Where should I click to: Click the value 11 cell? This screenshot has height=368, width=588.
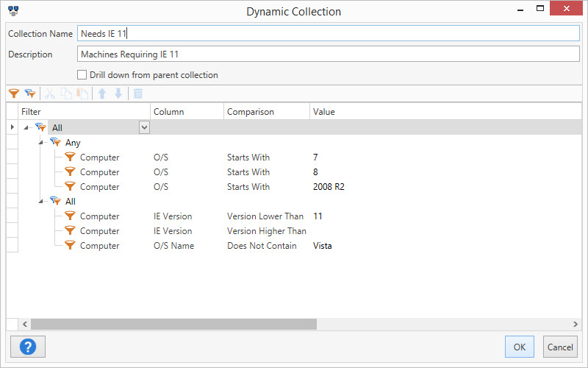(x=318, y=216)
